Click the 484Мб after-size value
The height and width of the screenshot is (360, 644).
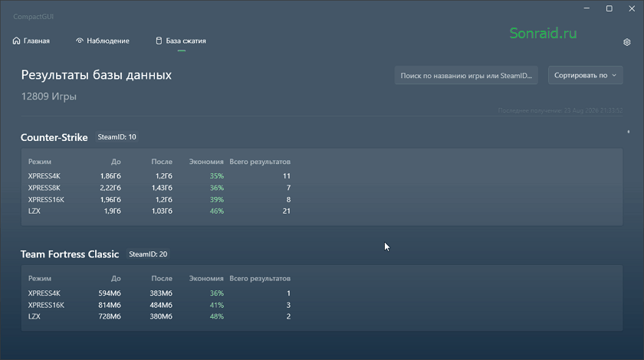[x=161, y=305]
